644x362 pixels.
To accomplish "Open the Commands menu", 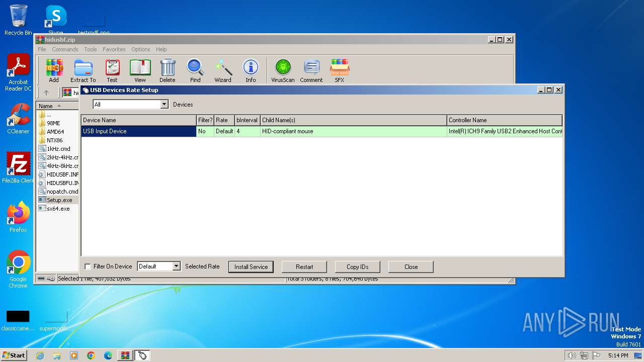I will [x=65, y=49].
